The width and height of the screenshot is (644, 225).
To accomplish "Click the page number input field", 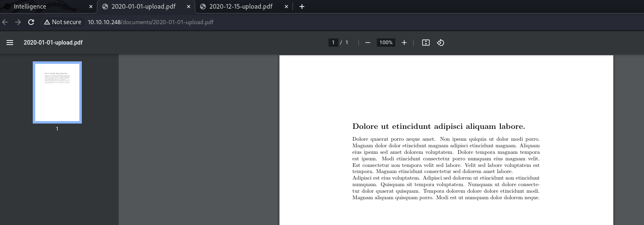I will point(333,43).
